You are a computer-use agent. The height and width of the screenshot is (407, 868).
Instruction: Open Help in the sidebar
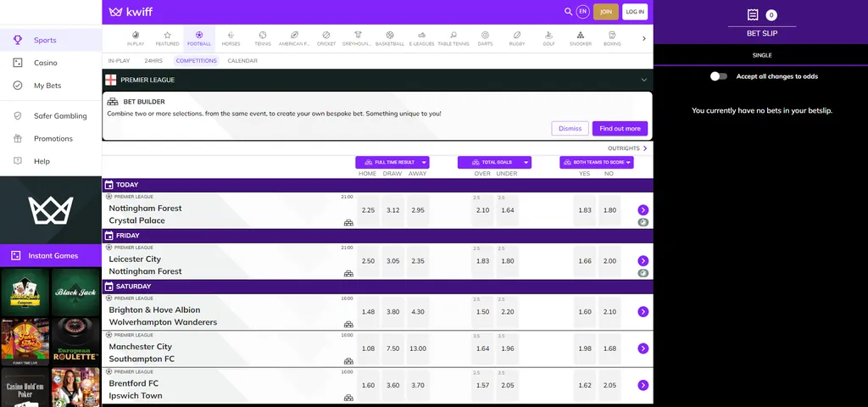pos(51,161)
